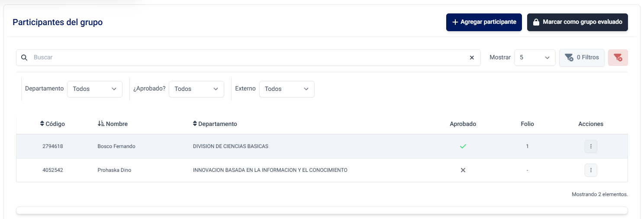Select the row with code 2794618
The width and height of the screenshot is (644, 219).
[x=53, y=146]
